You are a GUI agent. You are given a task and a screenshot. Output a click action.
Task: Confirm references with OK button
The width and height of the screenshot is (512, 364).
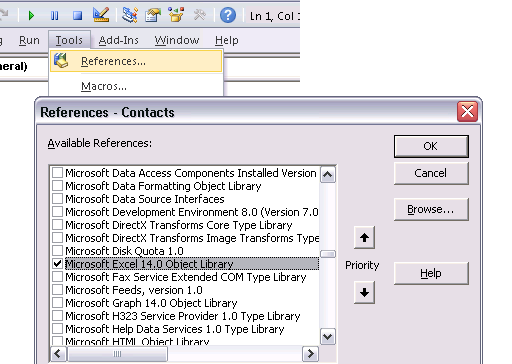point(431,146)
